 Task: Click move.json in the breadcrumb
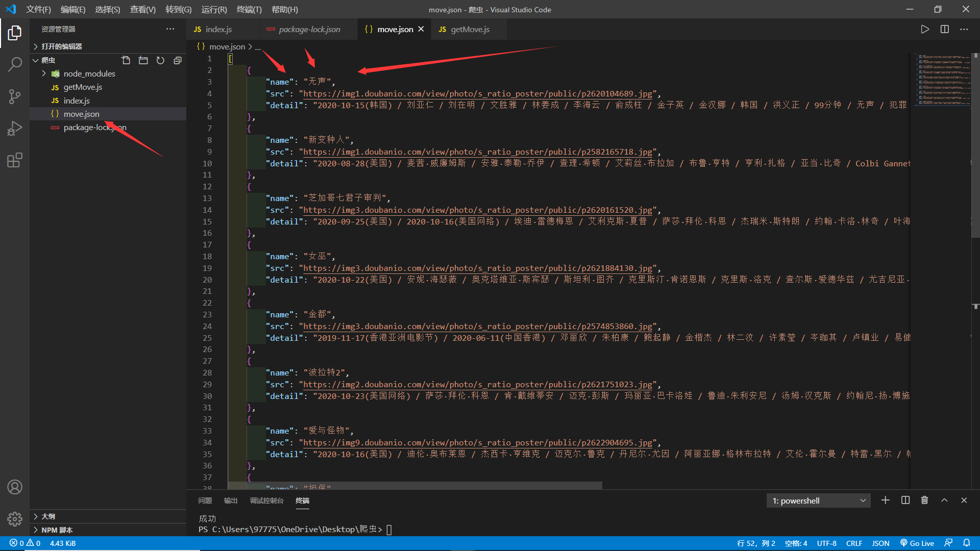point(227,46)
